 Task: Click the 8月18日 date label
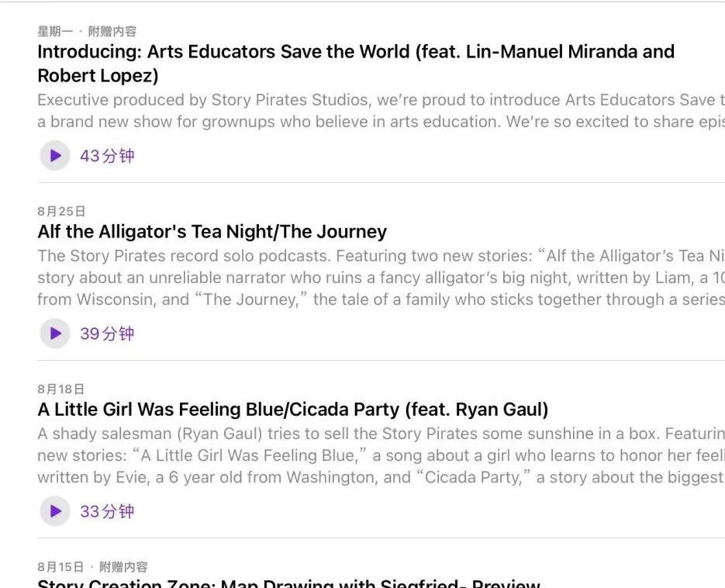click(x=61, y=389)
